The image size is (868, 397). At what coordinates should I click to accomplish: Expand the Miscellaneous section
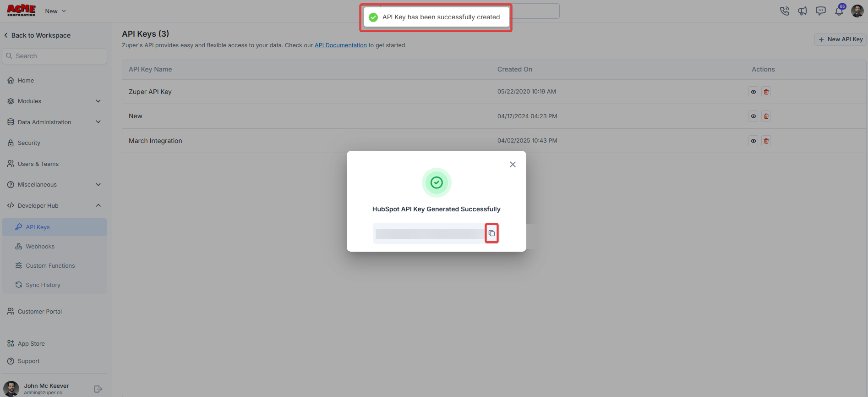tap(55, 185)
